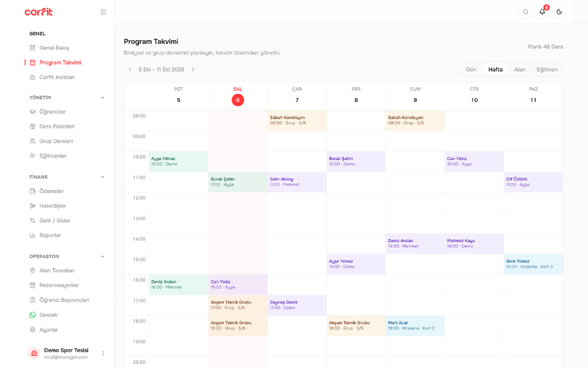Select Tuesday 6 date circle
This screenshot has width=588, height=368.
238,100
